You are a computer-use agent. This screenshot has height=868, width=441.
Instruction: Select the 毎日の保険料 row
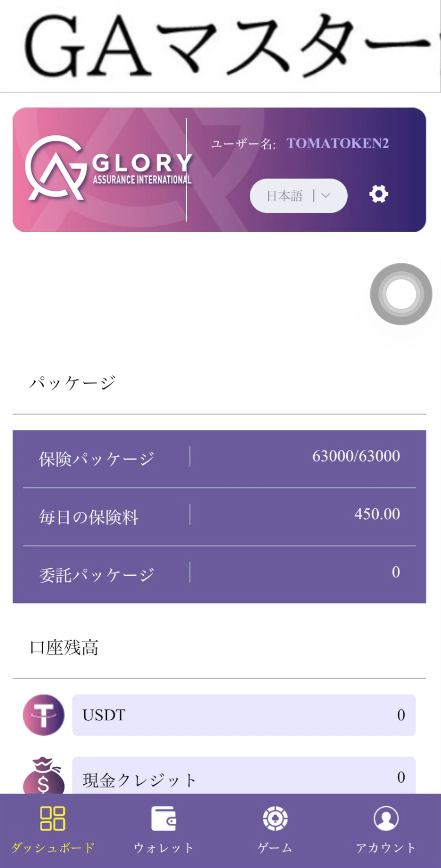coord(219,516)
